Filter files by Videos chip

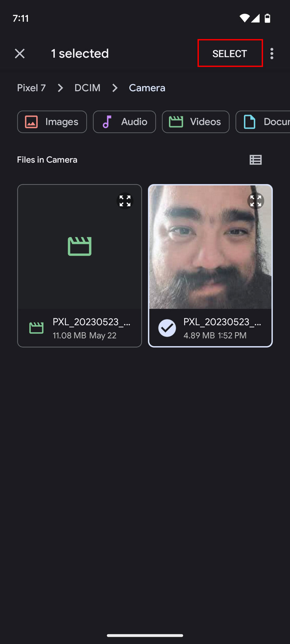coord(196,122)
